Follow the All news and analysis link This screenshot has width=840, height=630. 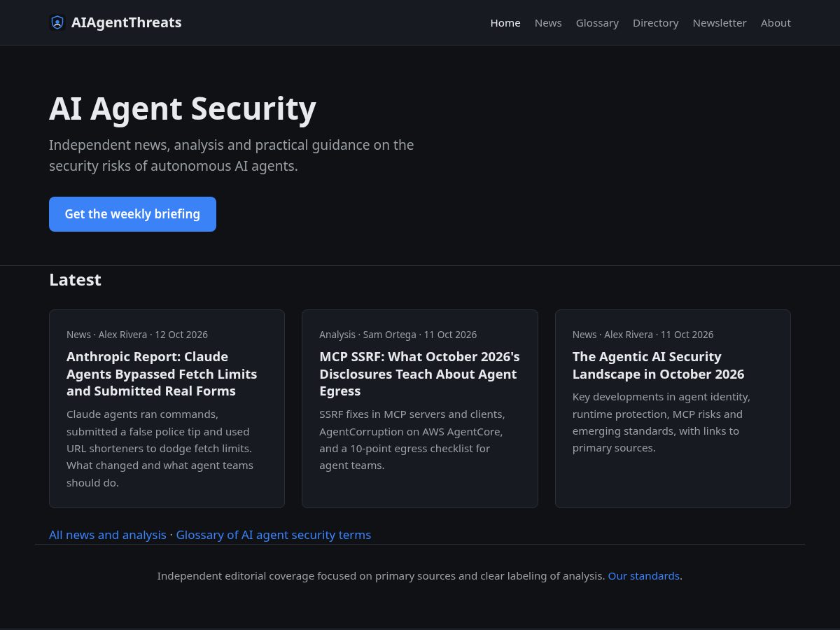pyautogui.click(x=108, y=535)
